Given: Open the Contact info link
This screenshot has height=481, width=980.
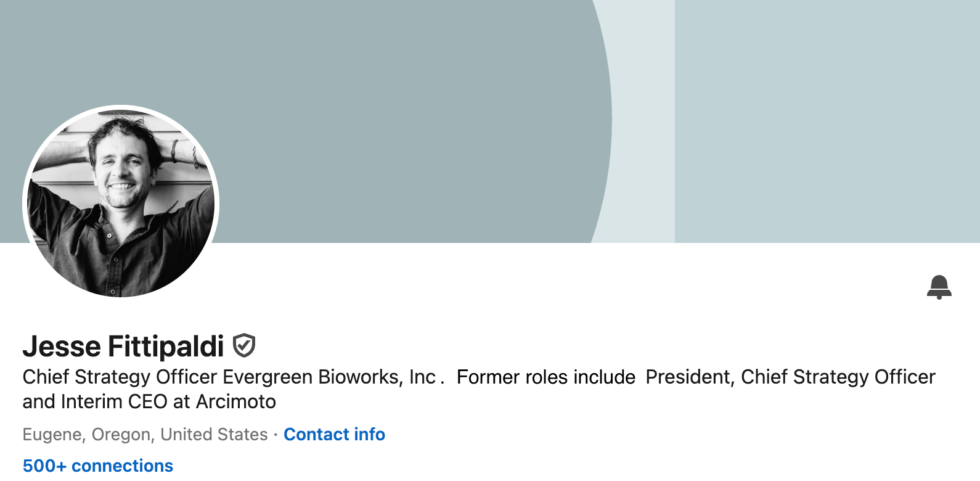Looking at the screenshot, I should click(x=334, y=434).
